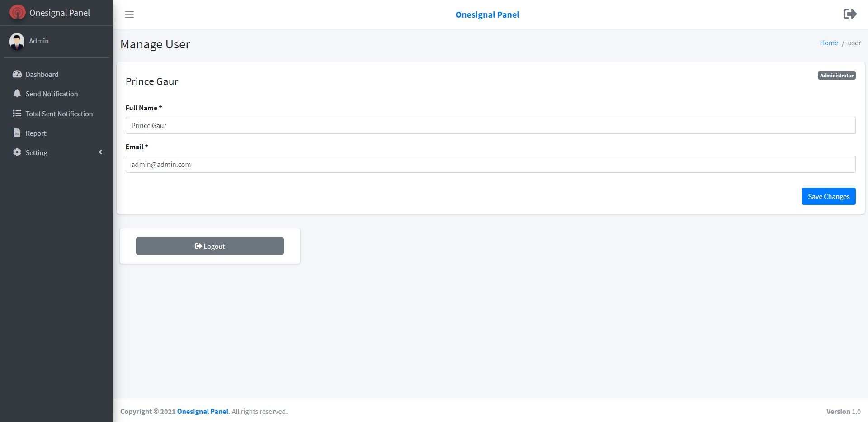Click the Admin avatar picture
The image size is (868, 422).
coord(17,41)
